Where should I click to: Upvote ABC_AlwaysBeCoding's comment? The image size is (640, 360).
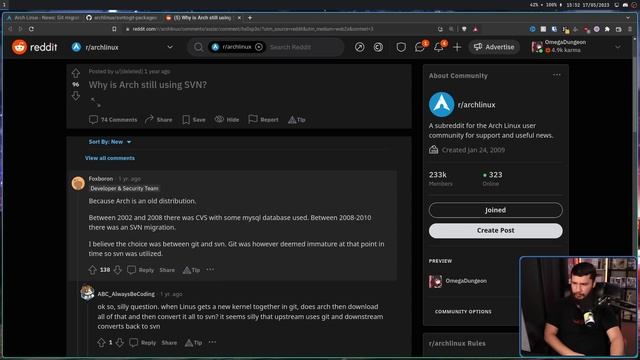[101, 342]
